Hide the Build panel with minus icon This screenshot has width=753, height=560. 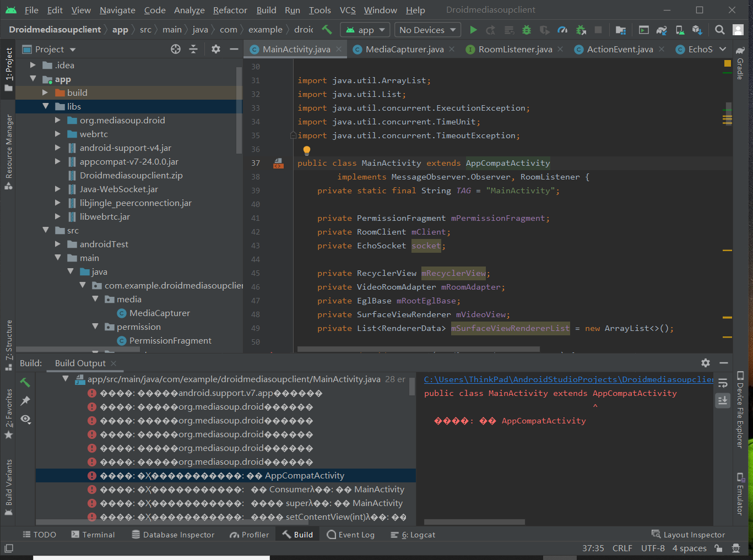tap(724, 363)
